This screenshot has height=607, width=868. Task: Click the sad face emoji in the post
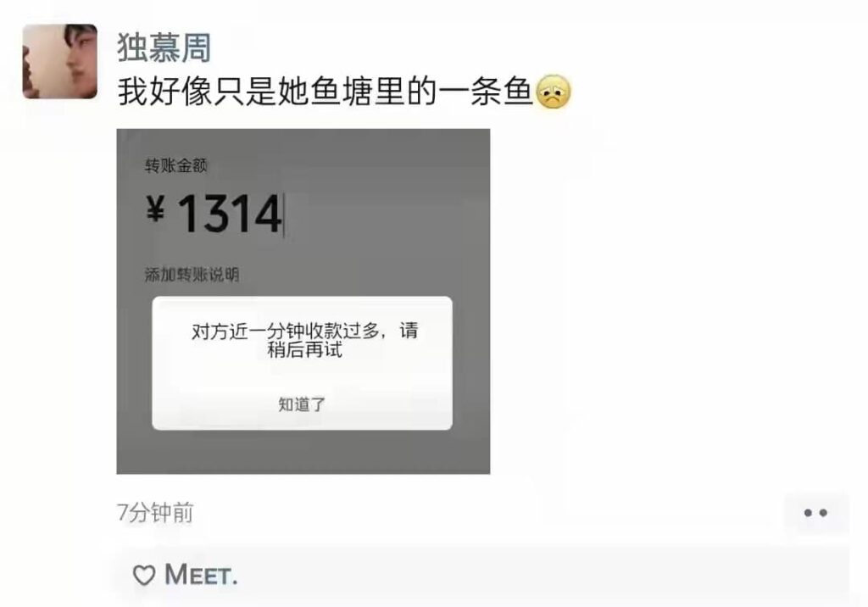coord(553,92)
